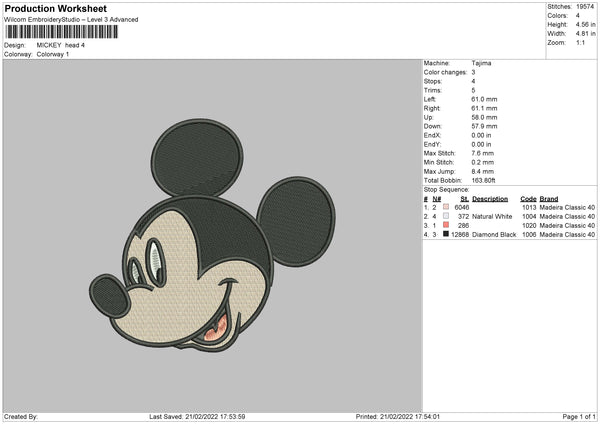Click the 'Stop Sequence:' label
Image resolution: width=600 pixels, height=424 pixels.
446,190
